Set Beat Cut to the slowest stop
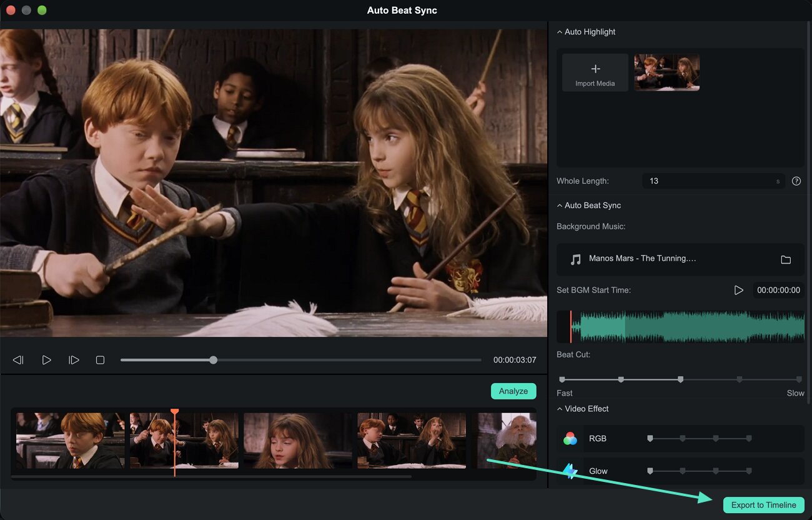This screenshot has width=812, height=520. tap(799, 379)
